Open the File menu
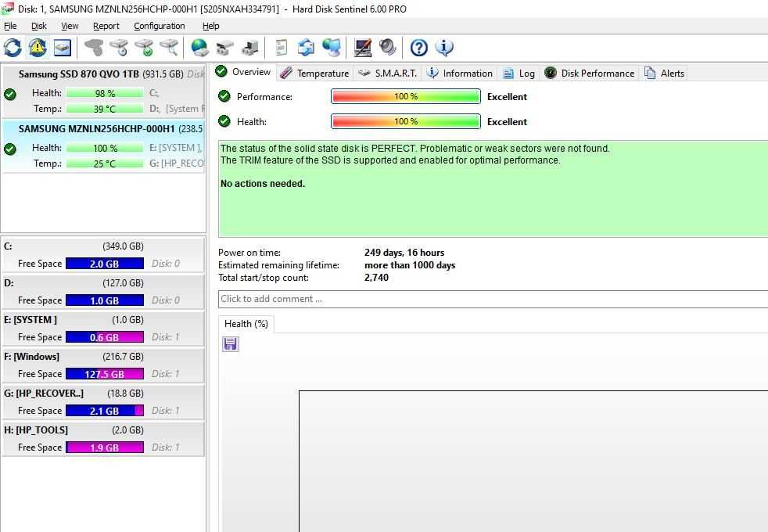 [x=10, y=26]
